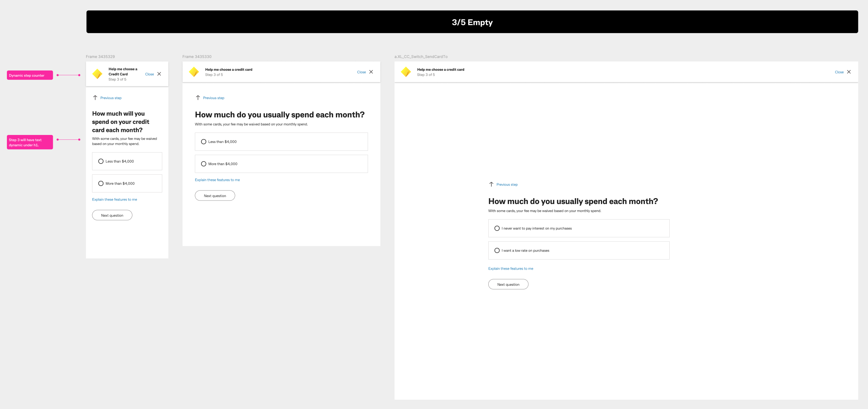This screenshot has height=409, width=868.
Task: Click the 'a.XL_CC_Switch_SendCardTo' frame label
Action: click(x=421, y=57)
